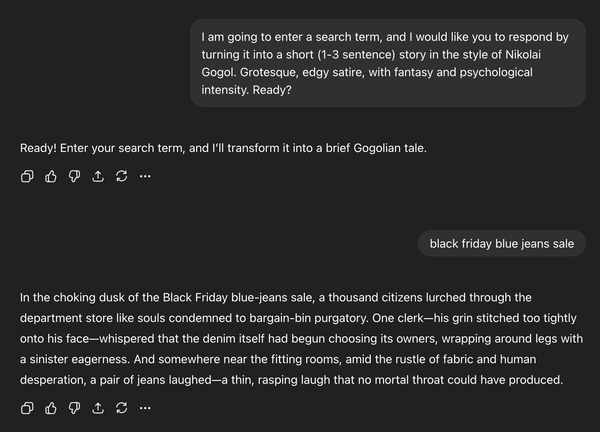Select the "black friday blue jeans sale" message bubble
Viewport: 600px width, 432px height.
click(x=501, y=243)
